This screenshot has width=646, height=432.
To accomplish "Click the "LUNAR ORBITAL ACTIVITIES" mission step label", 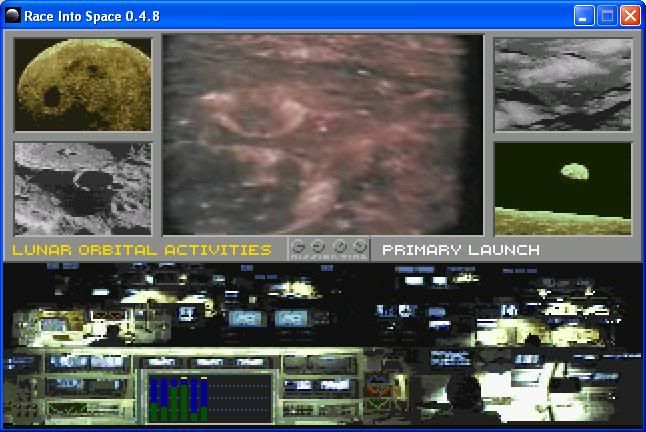I will pyautogui.click(x=142, y=250).
